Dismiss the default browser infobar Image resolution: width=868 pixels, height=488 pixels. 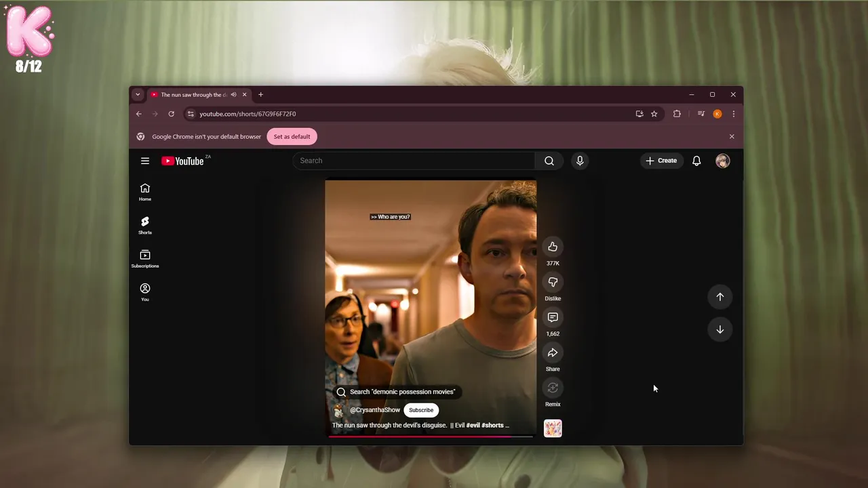coord(732,136)
